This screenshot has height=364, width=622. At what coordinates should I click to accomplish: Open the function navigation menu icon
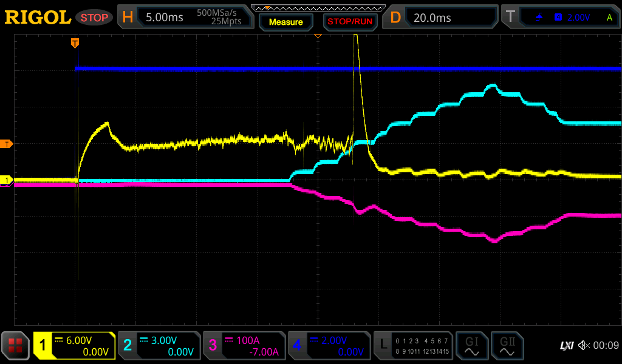click(15, 346)
